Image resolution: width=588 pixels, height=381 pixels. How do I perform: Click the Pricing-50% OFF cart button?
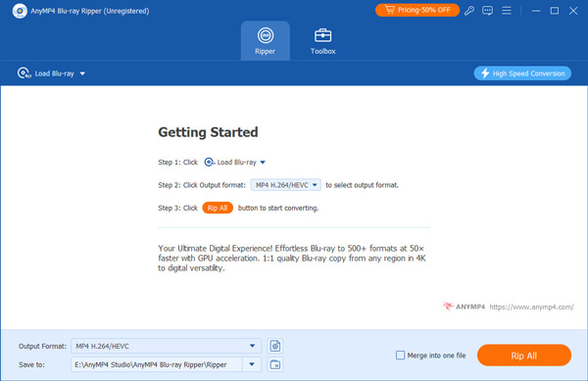[x=417, y=10]
